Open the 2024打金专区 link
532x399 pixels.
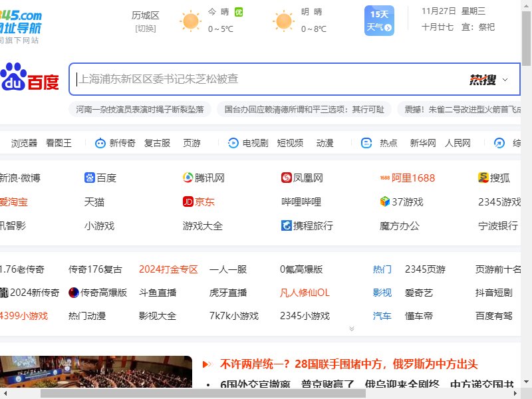tap(168, 269)
